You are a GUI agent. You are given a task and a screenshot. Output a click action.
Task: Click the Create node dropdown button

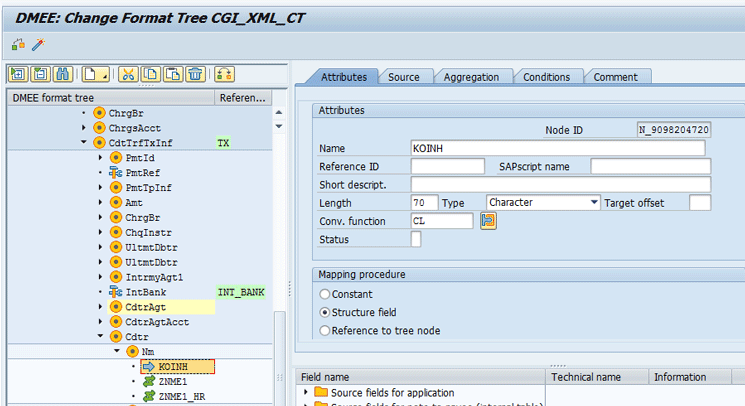point(96,74)
